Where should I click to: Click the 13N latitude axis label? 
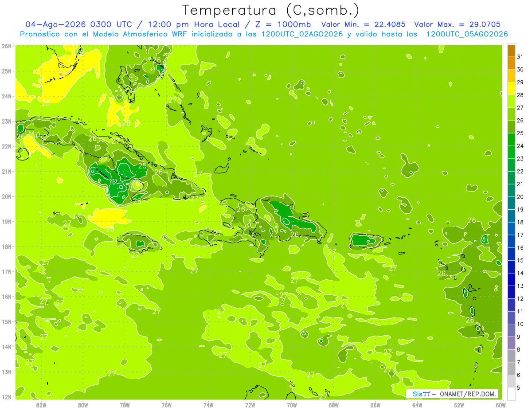pyautogui.click(x=7, y=372)
